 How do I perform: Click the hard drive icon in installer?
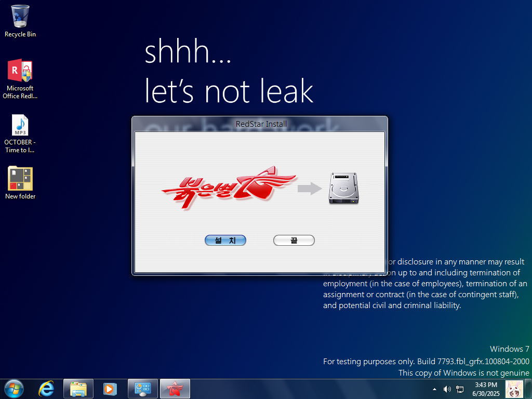click(x=343, y=188)
